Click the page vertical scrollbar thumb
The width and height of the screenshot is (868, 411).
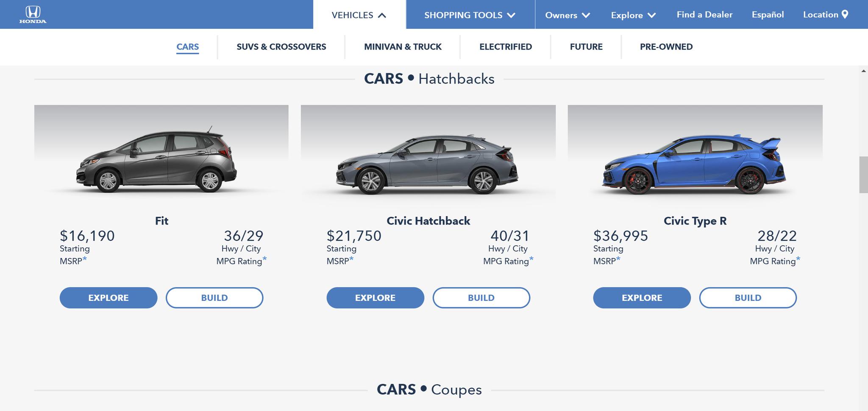pos(863,175)
